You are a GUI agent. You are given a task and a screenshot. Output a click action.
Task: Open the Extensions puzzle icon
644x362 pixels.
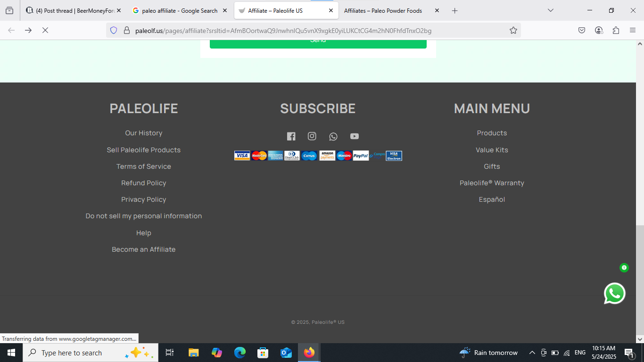[x=616, y=30]
